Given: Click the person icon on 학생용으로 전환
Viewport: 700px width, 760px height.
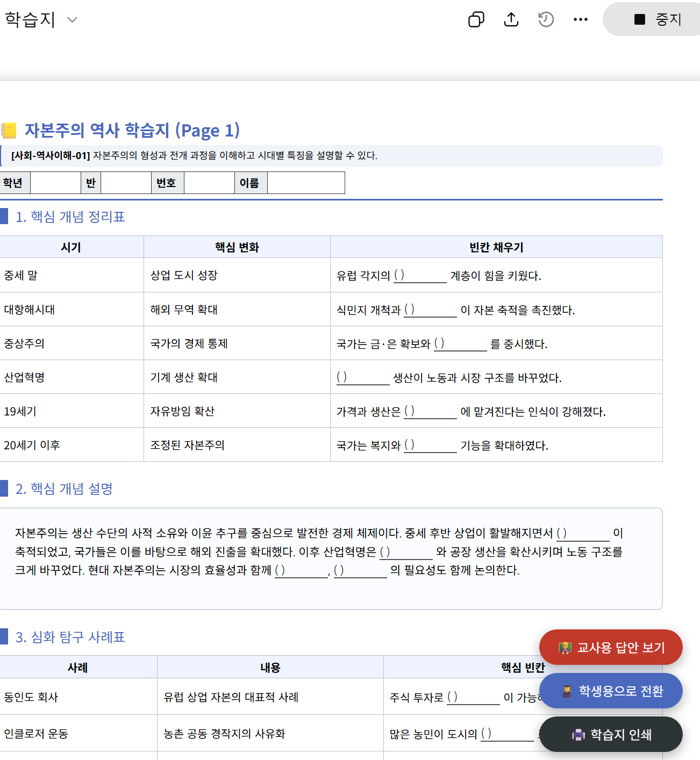Looking at the screenshot, I should [x=566, y=690].
